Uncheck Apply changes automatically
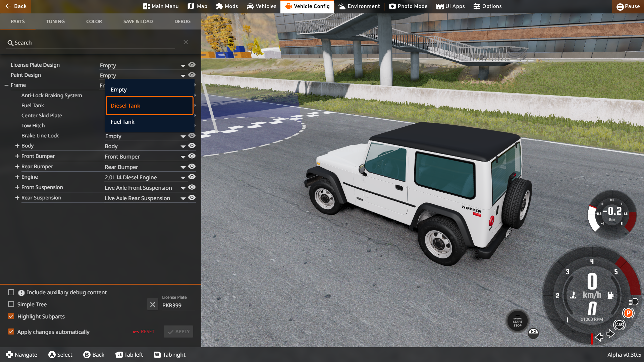This screenshot has height=362, width=644. (x=11, y=331)
